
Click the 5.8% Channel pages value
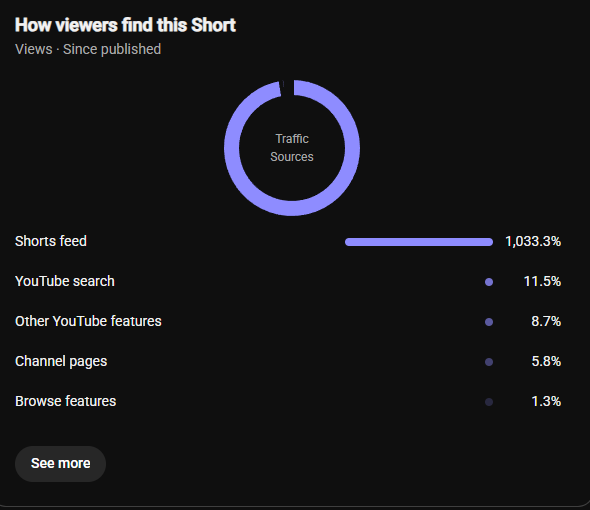pyautogui.click(x=546, y=361)
